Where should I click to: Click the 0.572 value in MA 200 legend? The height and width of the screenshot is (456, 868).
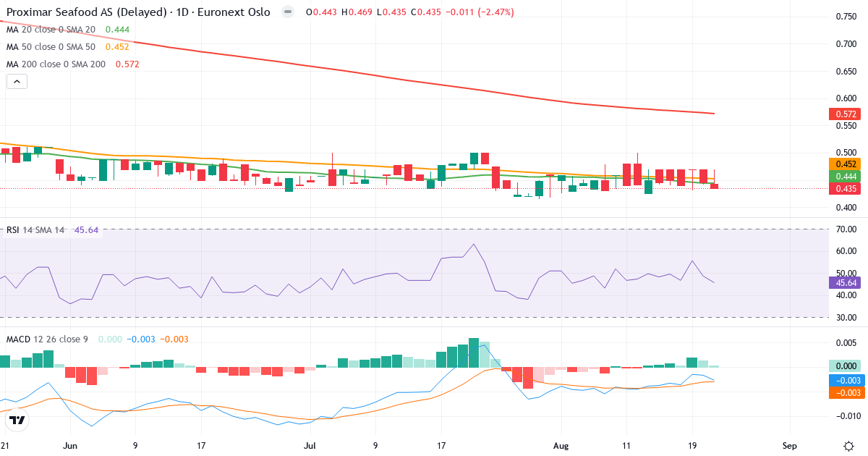[x=127, y=64]
